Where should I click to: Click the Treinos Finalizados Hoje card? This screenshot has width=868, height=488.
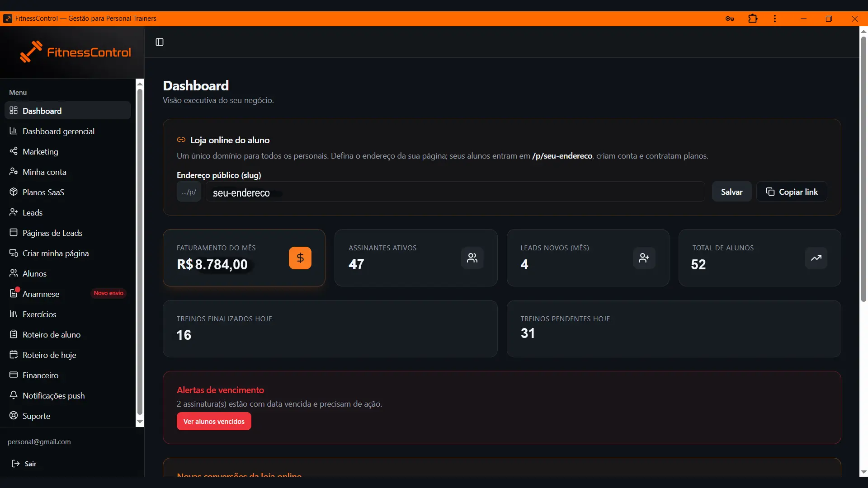330,328
